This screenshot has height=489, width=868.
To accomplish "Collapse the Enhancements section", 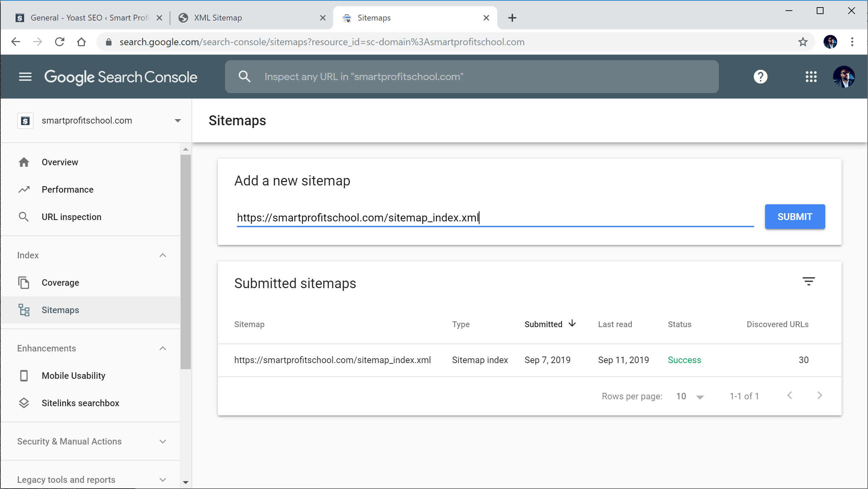I will 163,348.
